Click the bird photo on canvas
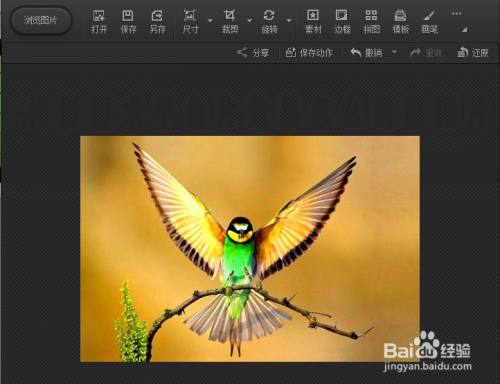This screenshot has width=500, height=384. (x=250, y=249)
